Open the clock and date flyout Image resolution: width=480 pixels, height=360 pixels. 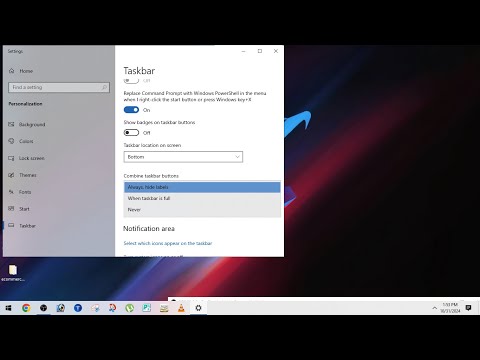[x=450, y=308]
